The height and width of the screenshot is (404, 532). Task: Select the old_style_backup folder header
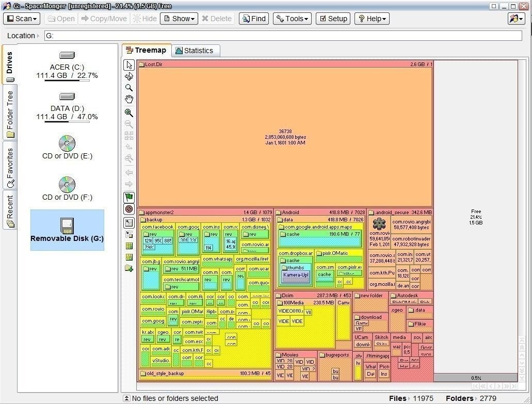click(x=205, y=374)
